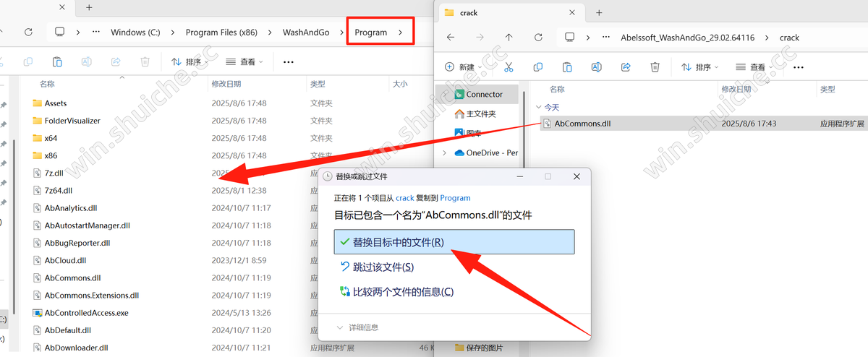Expand details section in replace dialog
This screenshot has height=357, width=868.
coord(357,327)
